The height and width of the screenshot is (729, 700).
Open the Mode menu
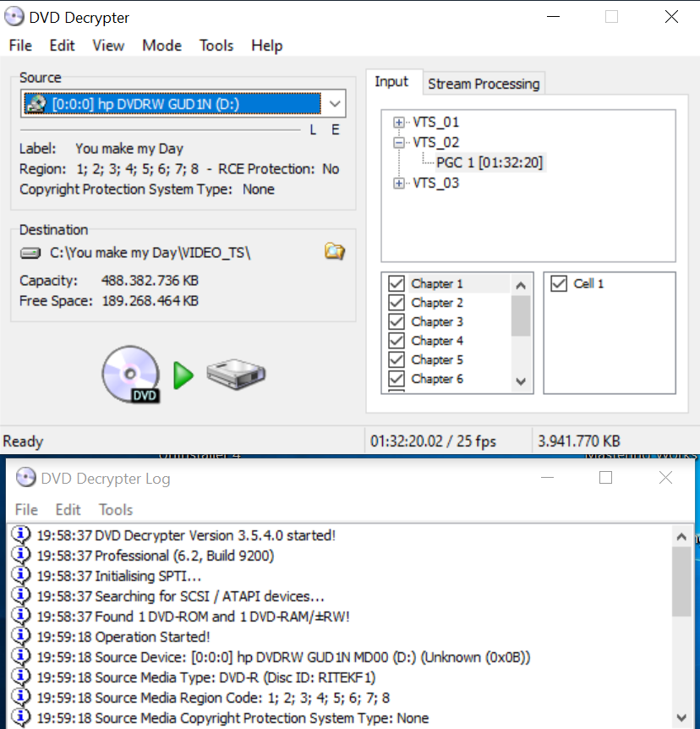161,46
